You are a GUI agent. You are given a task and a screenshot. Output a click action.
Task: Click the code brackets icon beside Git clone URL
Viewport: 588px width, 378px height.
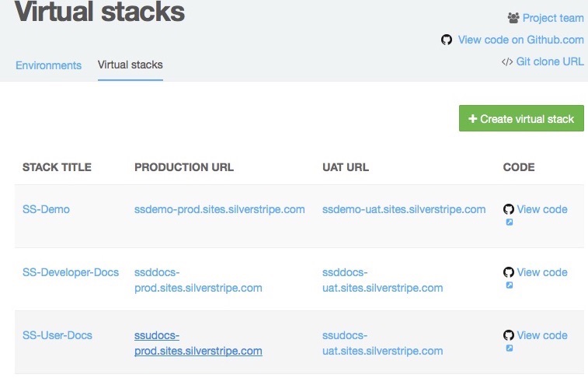click(x=507, y=61)
